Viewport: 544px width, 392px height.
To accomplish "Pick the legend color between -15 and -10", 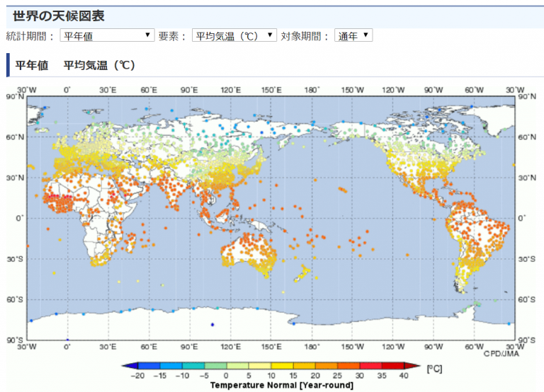I will (171, 366).
